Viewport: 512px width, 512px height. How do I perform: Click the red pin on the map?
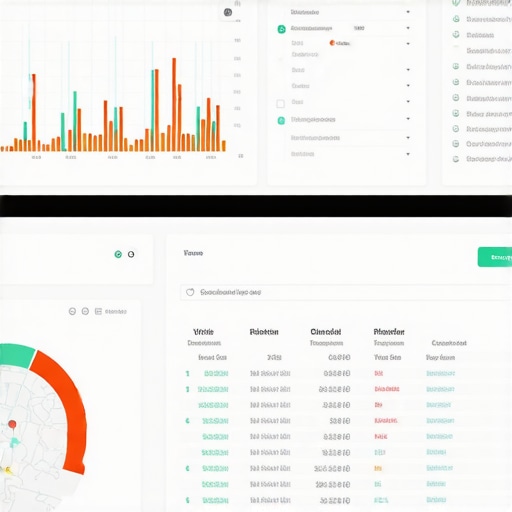coord(12,424)
